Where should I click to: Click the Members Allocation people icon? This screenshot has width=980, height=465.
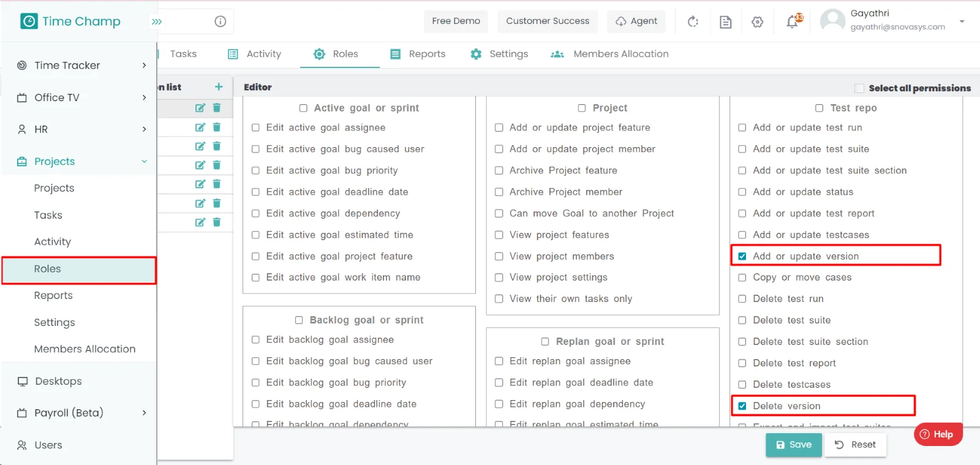point(557,55)
